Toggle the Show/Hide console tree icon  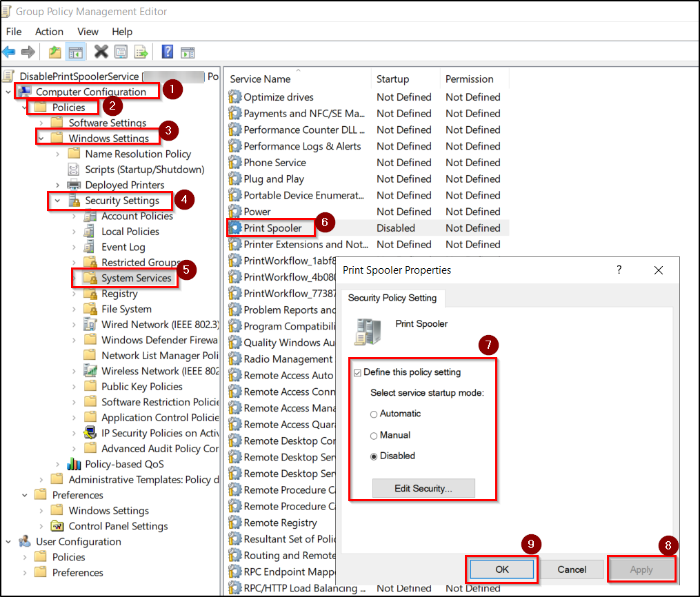click(75, 52)
